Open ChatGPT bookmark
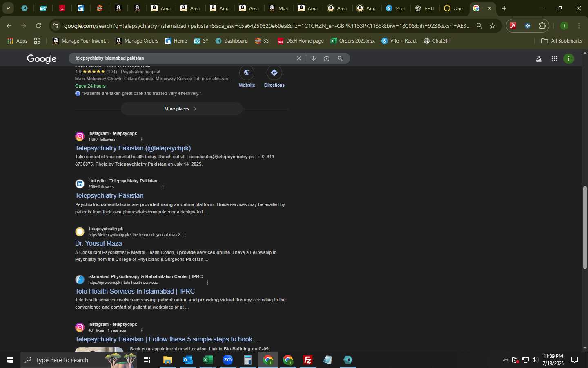This screenshot has height=368, width=588. [x=437, y=41]
